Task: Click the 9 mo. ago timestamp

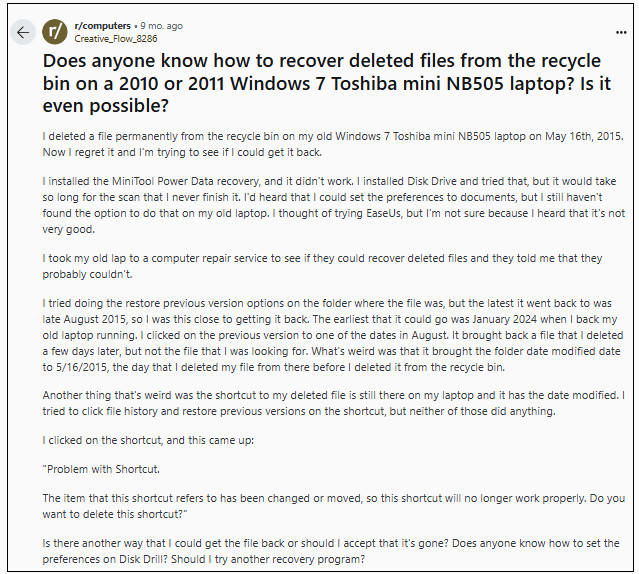Action: pyautogui.click(x=161, y=26)
